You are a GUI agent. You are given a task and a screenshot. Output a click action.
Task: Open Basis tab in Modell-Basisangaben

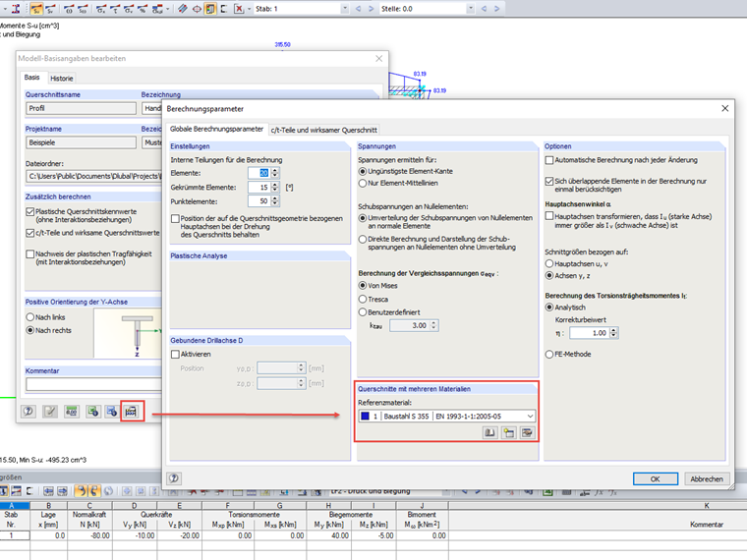point(31,78)
